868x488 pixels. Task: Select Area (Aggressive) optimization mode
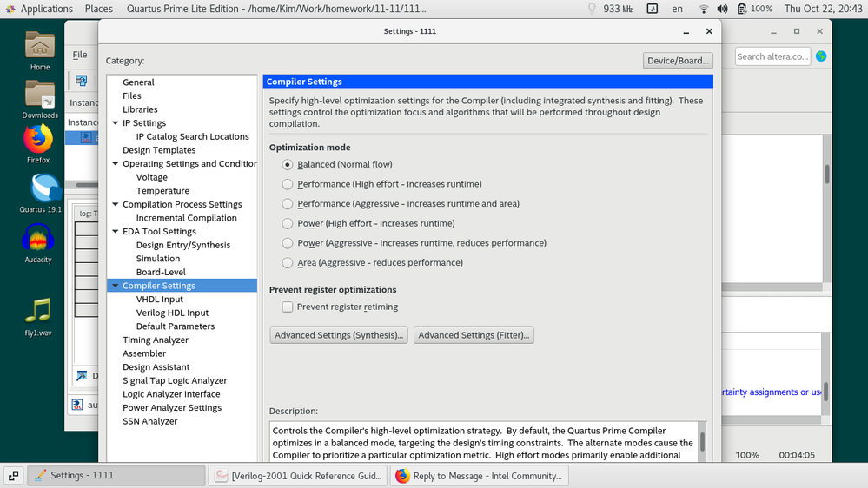pos(288,263)
